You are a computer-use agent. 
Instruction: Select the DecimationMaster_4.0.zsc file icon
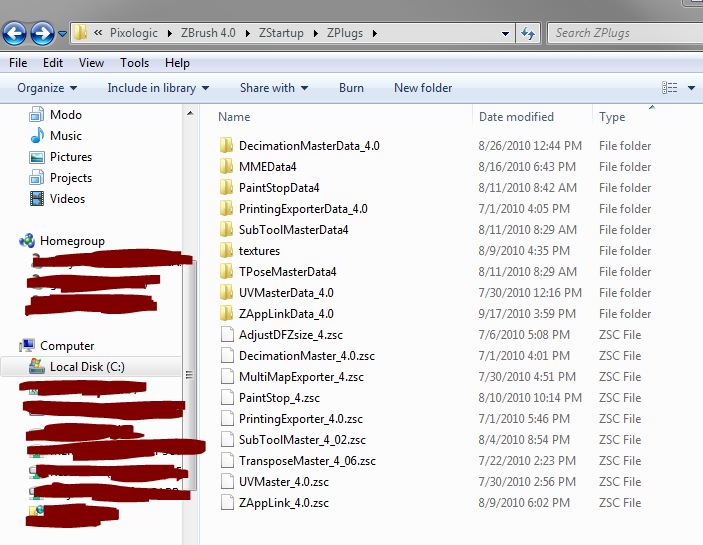[227, 356]
